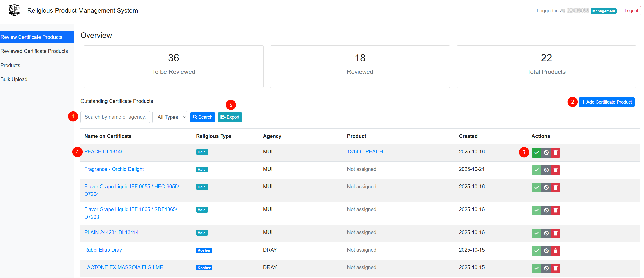
Task: Reject the Rabbi Elias Dray certificate
Action: coord(546,251)
